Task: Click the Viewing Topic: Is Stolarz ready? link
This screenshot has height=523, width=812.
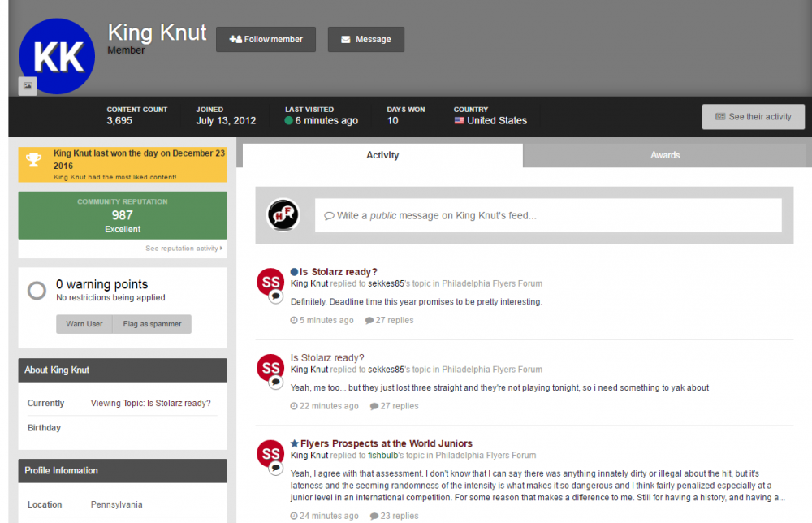Action: point(150,404)
